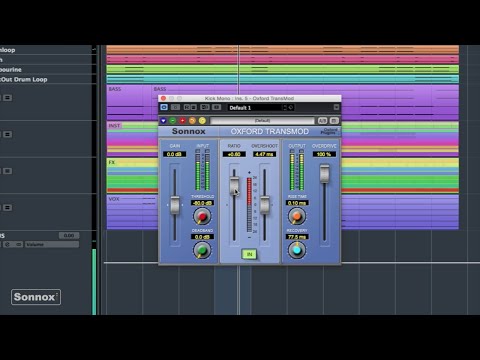Image resolution: width=480 pixels, height=360 pixels.
Task: Enable the Write automation button in plugin header
Action: pyautogui.click(x=193, y=107)
